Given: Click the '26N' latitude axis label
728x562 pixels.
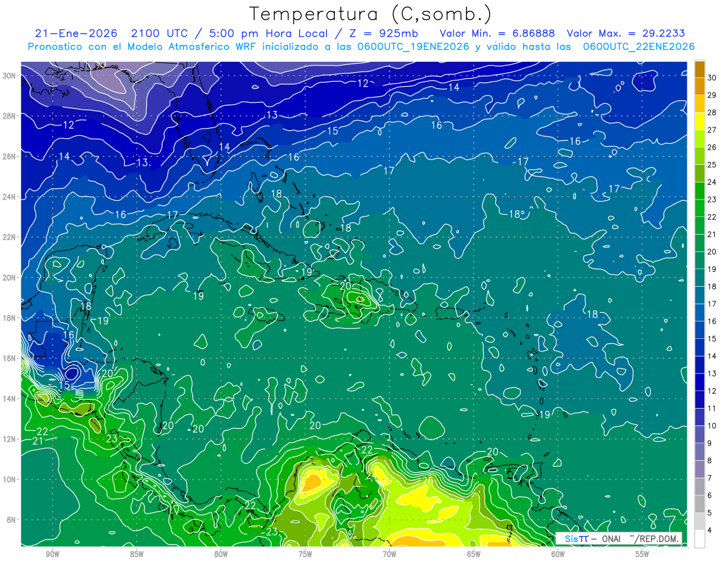Looking at the screenshot, I should click(10, 156).
